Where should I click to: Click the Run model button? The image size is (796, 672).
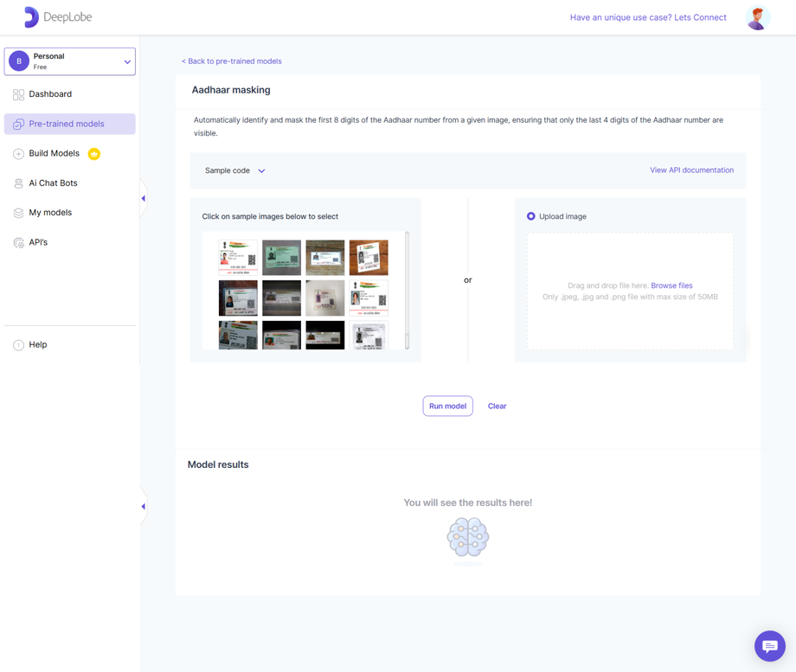(448, 406)
